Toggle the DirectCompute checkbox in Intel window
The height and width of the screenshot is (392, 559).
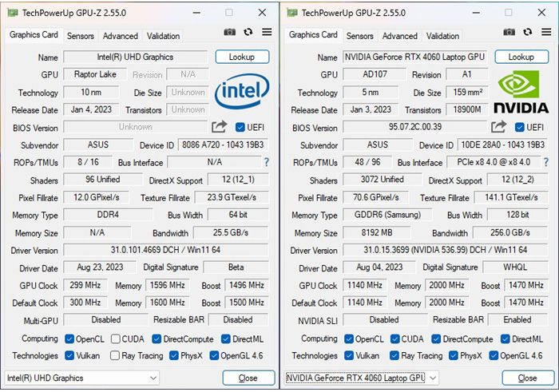pyautogui.click(x=157, y=339)
